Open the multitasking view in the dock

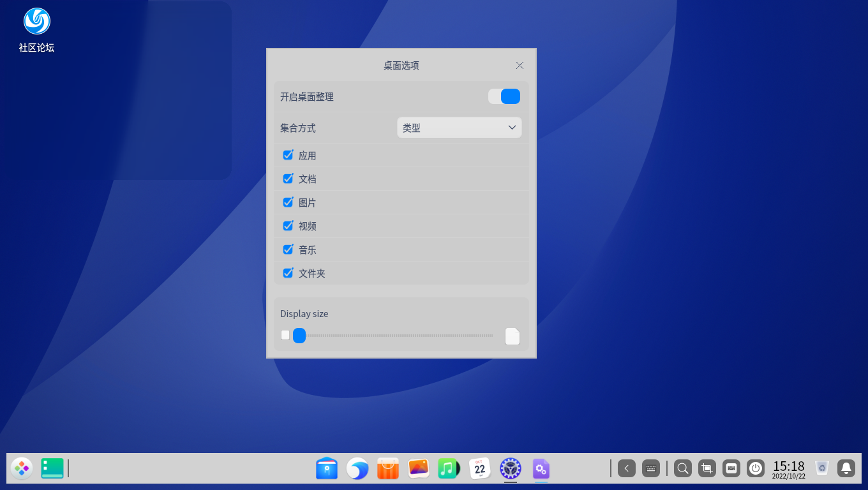coord(52,468)
